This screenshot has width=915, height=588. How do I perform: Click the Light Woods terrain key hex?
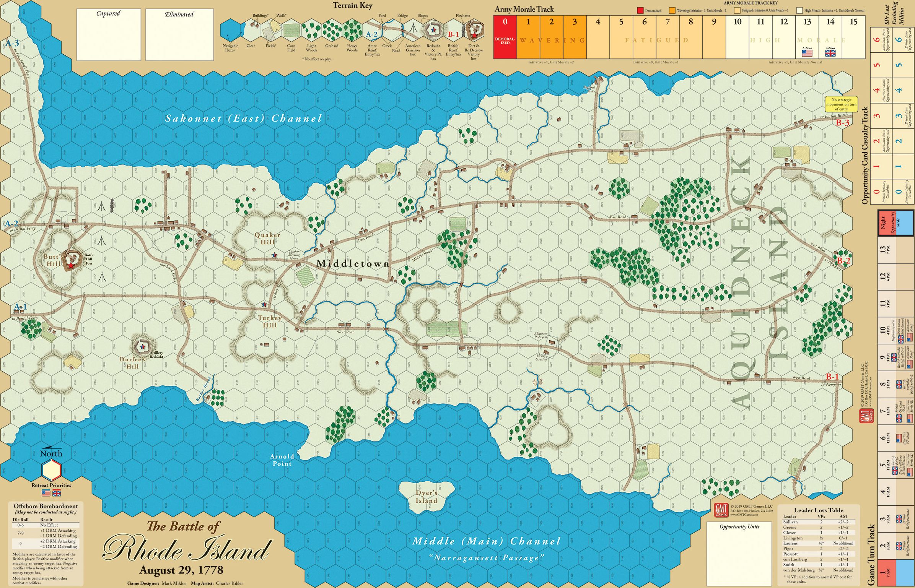(x=311, y=30)
